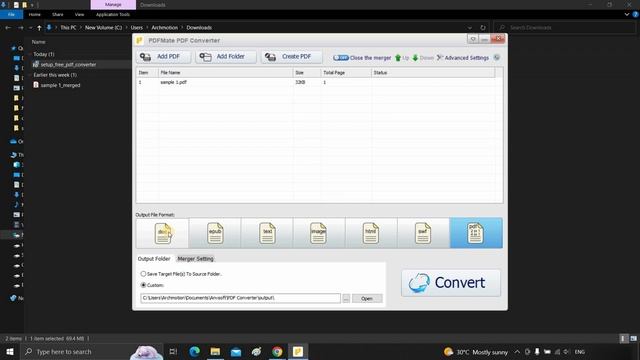Open Google Chrome from the taskbar
This screenshot has height=360, width=640.
coord(277,351)
